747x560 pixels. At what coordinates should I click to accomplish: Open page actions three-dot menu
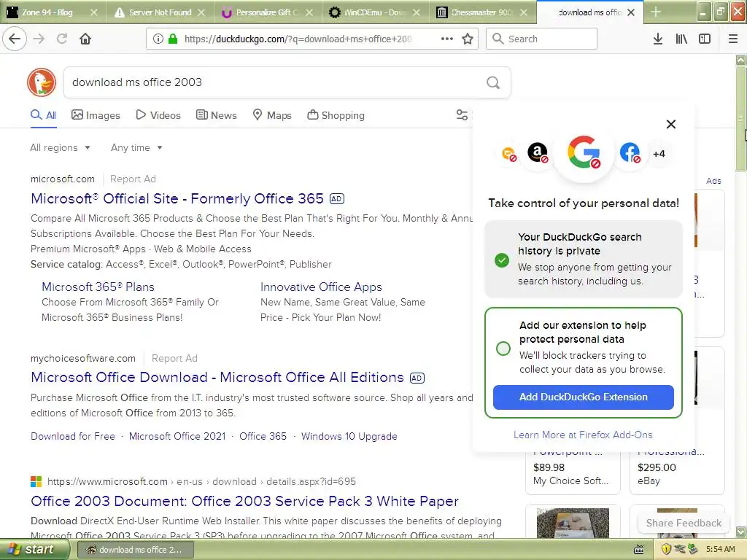(447, 39)
